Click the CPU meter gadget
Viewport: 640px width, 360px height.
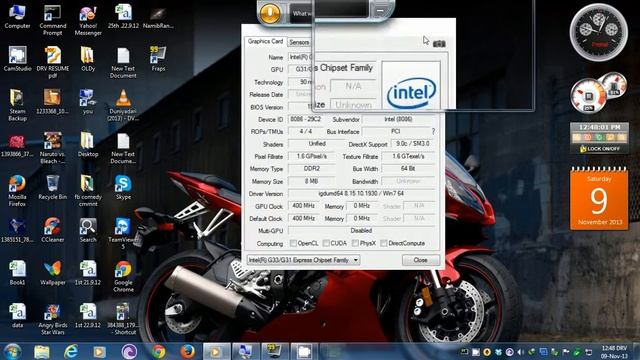click(x=598, y=93)
